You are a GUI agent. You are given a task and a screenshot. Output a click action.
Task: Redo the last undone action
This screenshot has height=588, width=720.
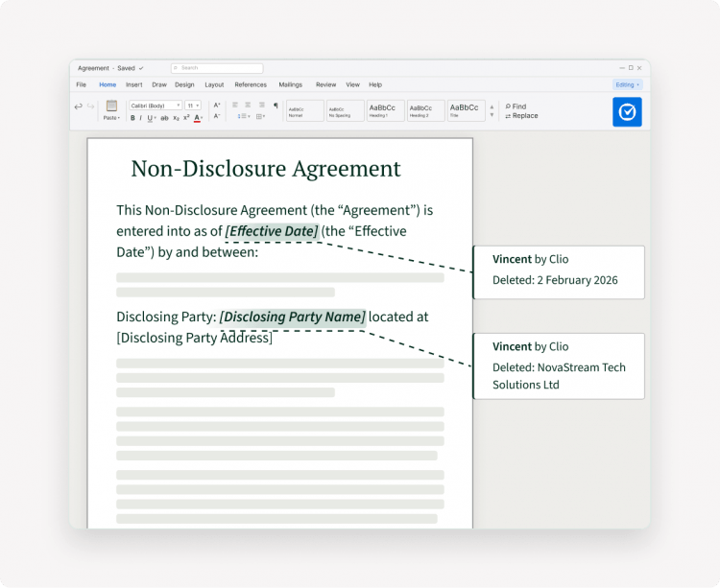pos(90,106)
